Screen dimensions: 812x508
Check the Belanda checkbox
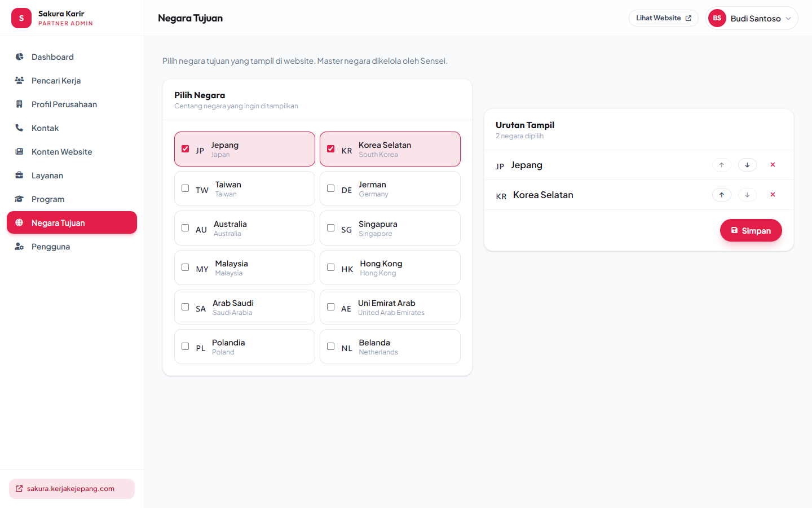pyautogui.click(x=330, y=347)
